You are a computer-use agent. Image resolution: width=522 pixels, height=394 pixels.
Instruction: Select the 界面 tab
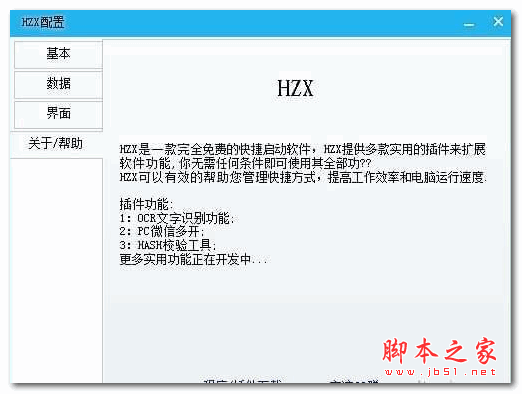(58, 114)
